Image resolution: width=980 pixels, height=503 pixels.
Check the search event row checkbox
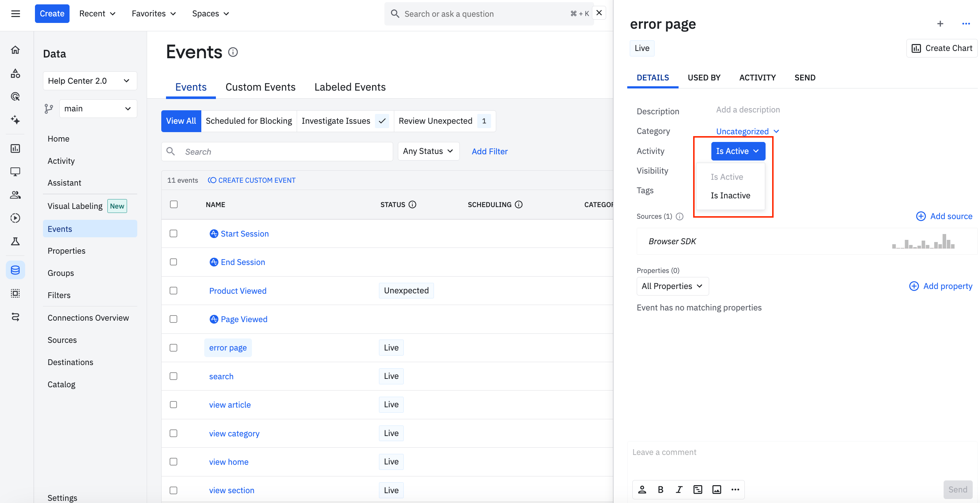tap(174, 376)
